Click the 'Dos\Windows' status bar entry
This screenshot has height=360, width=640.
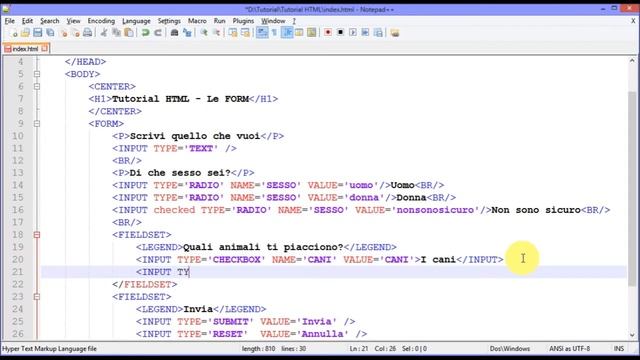pos(510,349)
